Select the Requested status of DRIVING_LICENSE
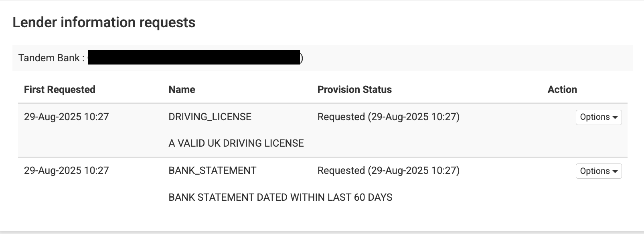Screen dimensions: 644x234 click(x=388, y=117)
